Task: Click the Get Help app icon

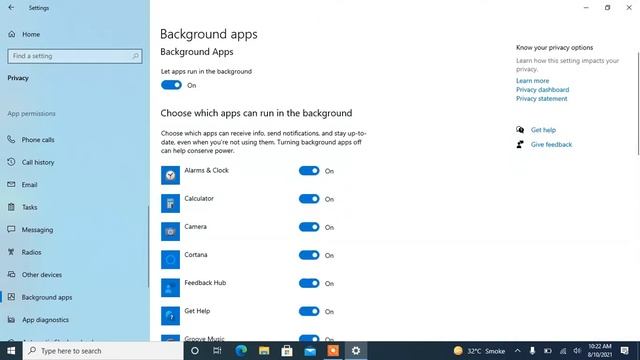Action: 170,316
